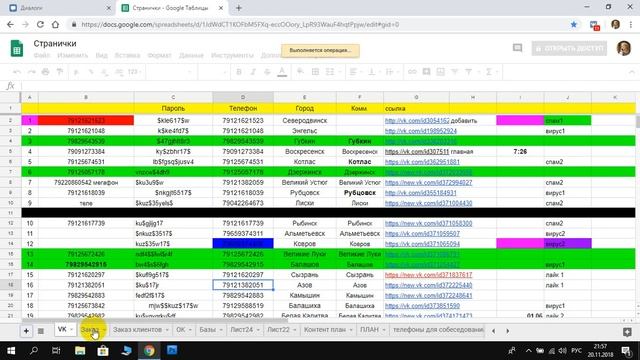This screenshot has height=360, width=640.
Task: Select column D header
Action: pyautogui.click(x=243, y=97)
